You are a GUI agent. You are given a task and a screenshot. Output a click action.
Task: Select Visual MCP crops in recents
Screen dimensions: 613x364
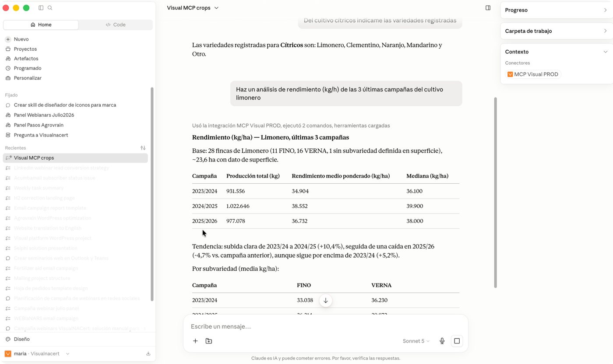click(75, 158)
